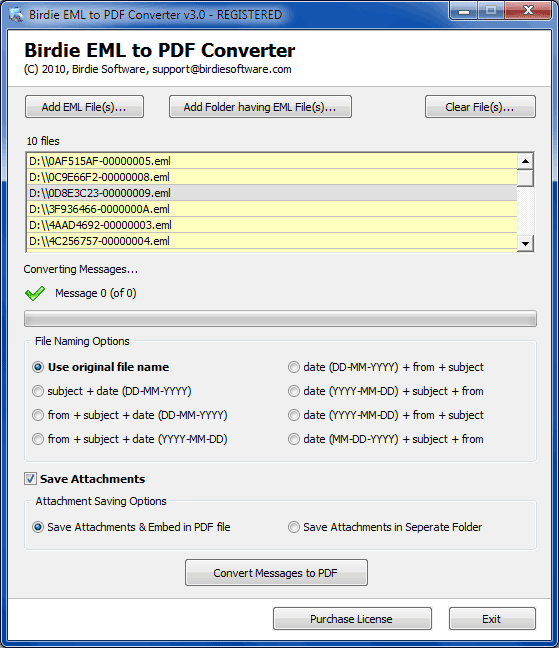This screenshot has width=559, height=648.
Task: Toggle the Save Attachments checkbox
Action: tap(30, 479)
